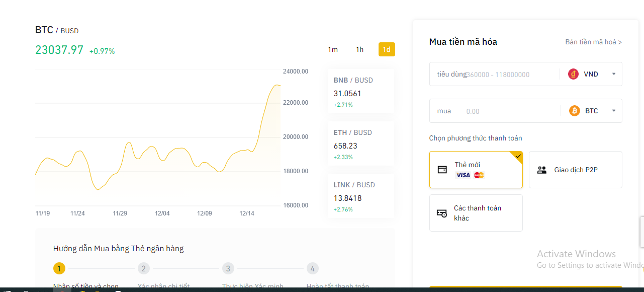Click the Mastercard logo
The width and height of the screenshot is (644, 292).
tap(479, 175)
